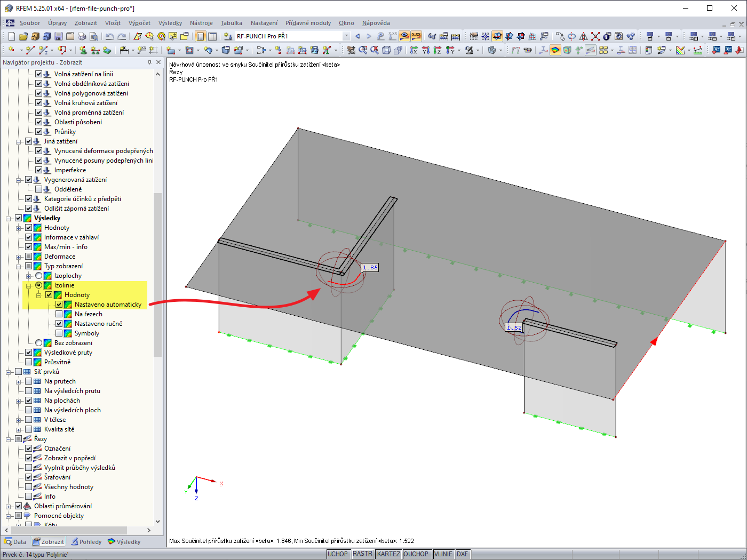The height and width of the screenshot is (560, 747).
Task: Toggle the VLINIE status bar button
Action: (443, 554)
